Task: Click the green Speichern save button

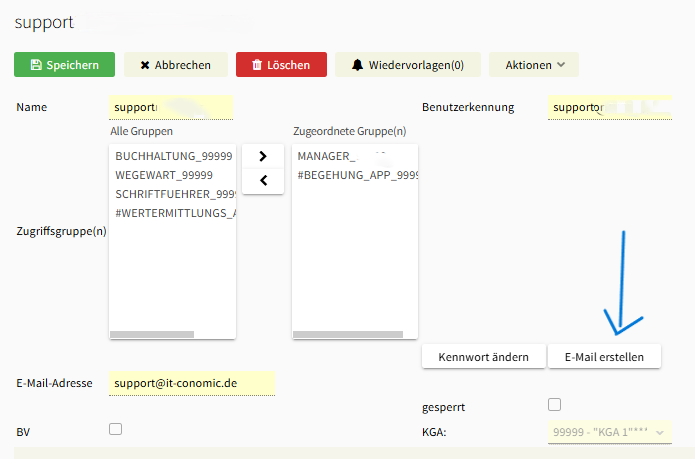Action: [64, 65]
